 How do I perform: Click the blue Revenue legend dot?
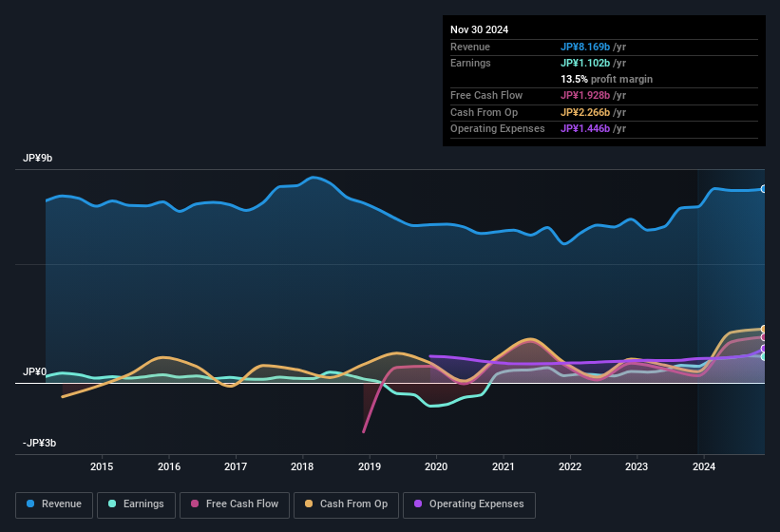click(30, 503)
